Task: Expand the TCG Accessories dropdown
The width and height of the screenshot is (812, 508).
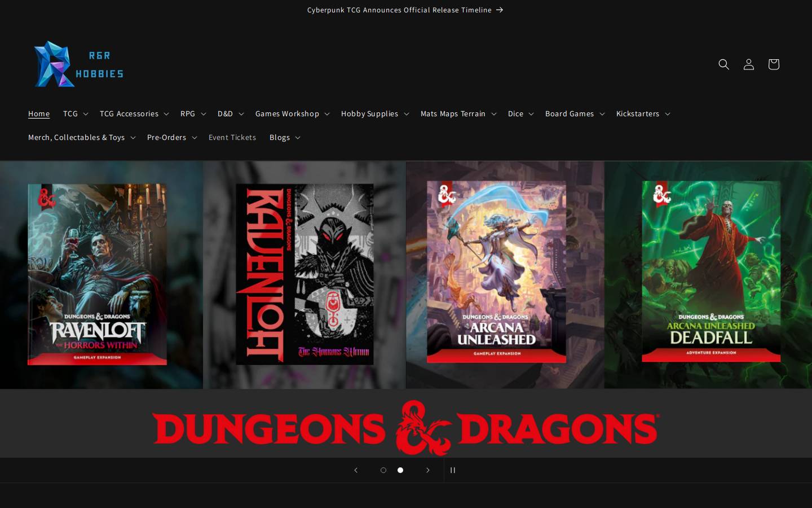Action: tap(134, 114)
